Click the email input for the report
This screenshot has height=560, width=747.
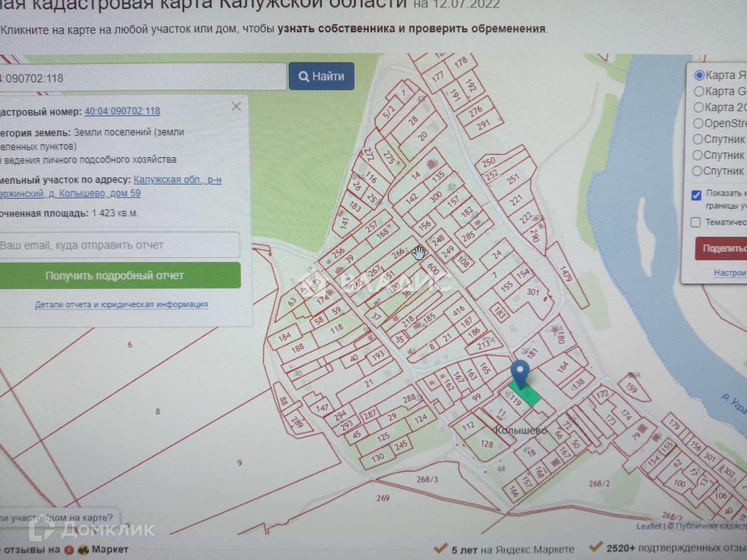click(119, 245)
